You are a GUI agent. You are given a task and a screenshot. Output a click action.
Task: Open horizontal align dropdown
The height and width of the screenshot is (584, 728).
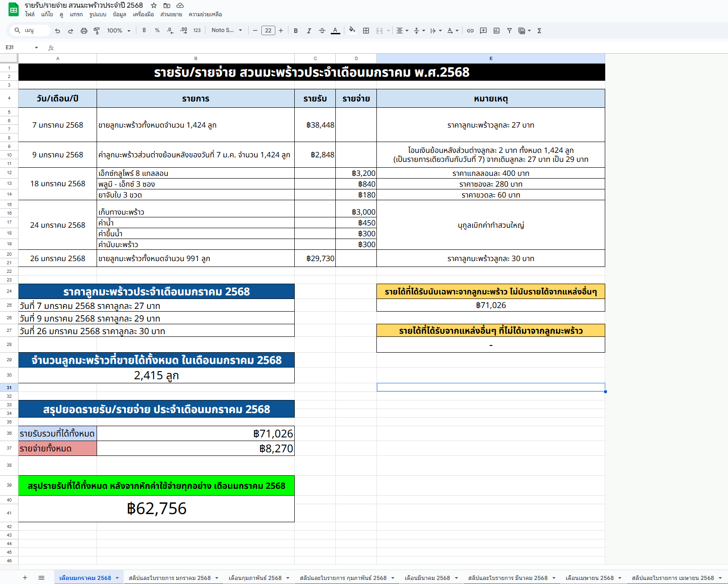click(402, 31)
